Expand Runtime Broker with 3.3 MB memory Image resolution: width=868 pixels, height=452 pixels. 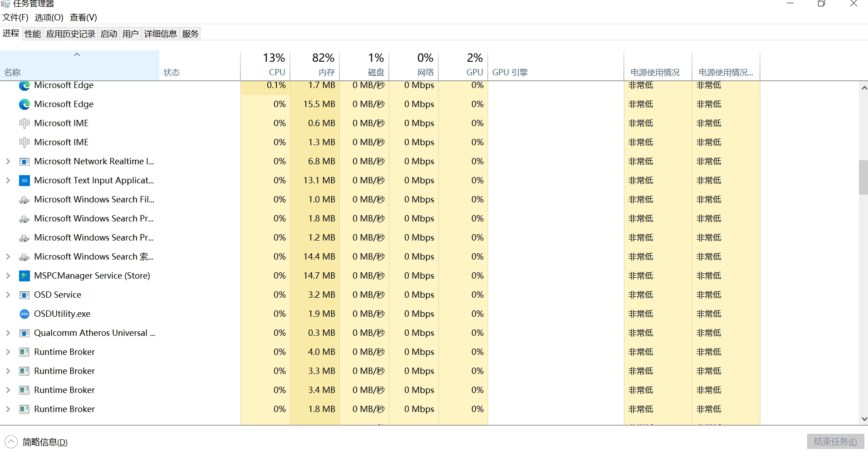[x=8, y=371]
